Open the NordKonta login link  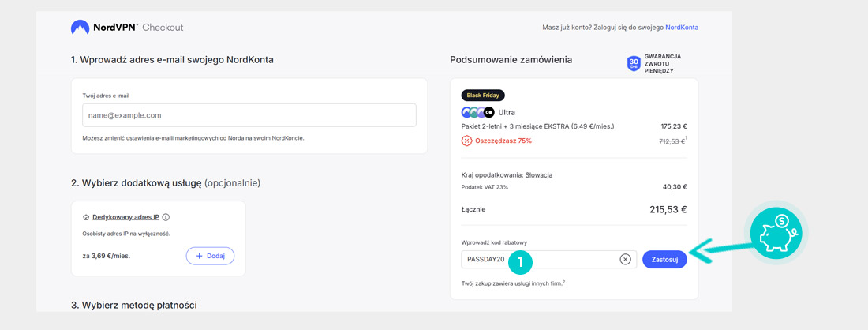click(x=681, y=28)
